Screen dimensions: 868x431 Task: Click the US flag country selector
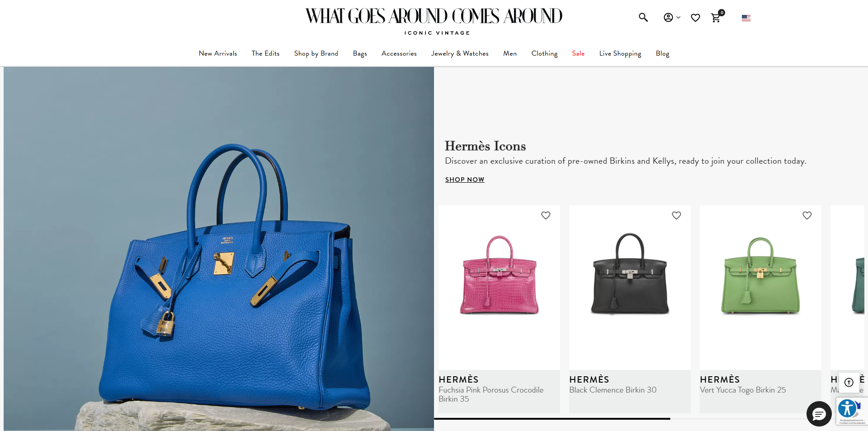point(746,18)
